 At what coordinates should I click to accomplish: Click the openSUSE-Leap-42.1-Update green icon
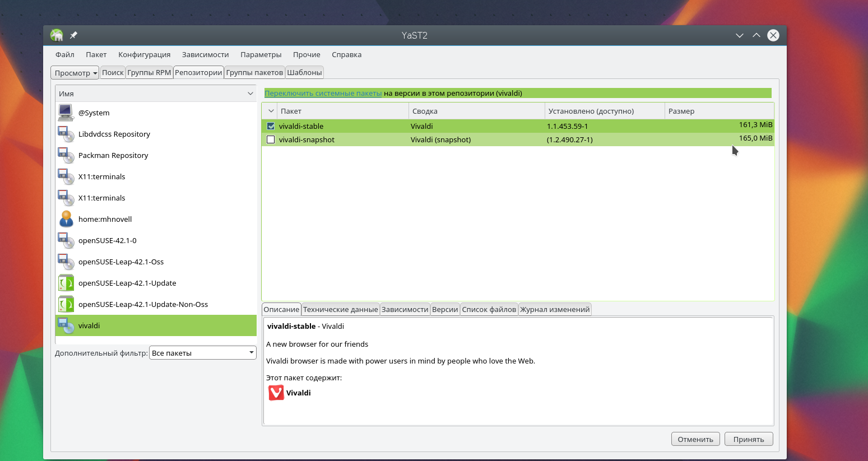(66, 283)
